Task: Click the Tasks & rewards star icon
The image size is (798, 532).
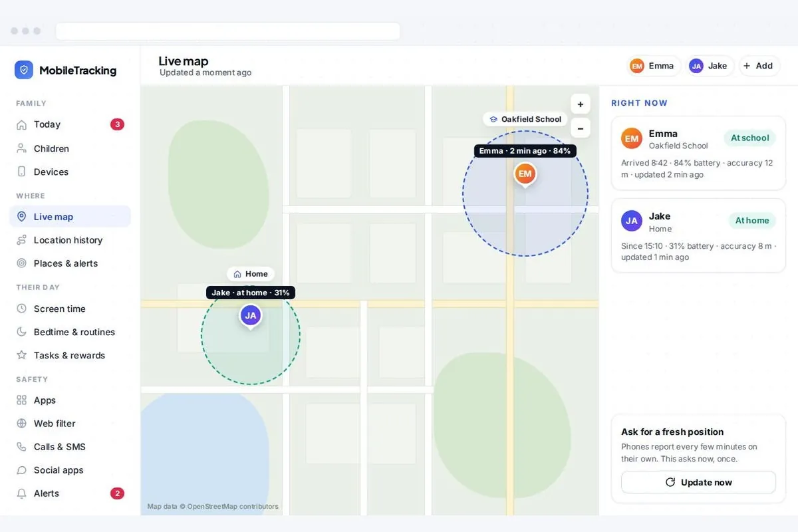Action: tap(21, 355)
